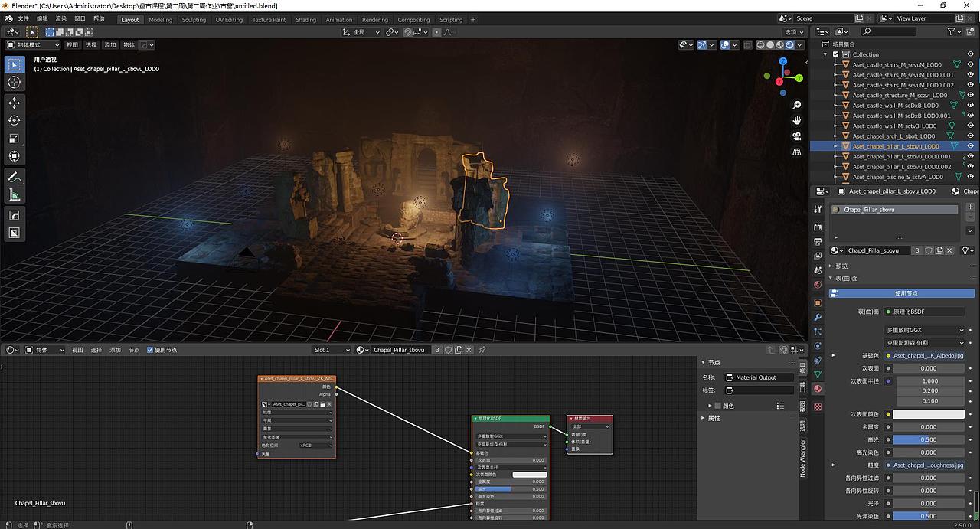The height and width of the screenshot is (529, 980).
Task: Open the 文件 menu
Action: [23, 18]
